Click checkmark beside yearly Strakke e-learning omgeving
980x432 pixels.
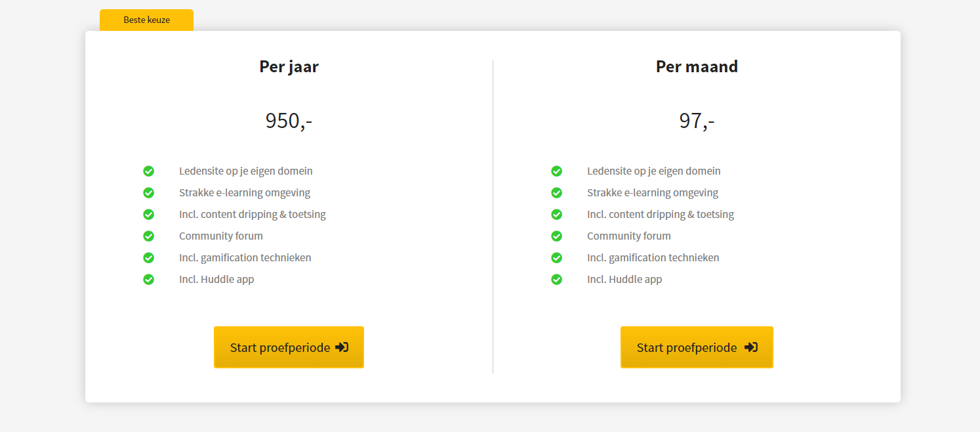148,193
